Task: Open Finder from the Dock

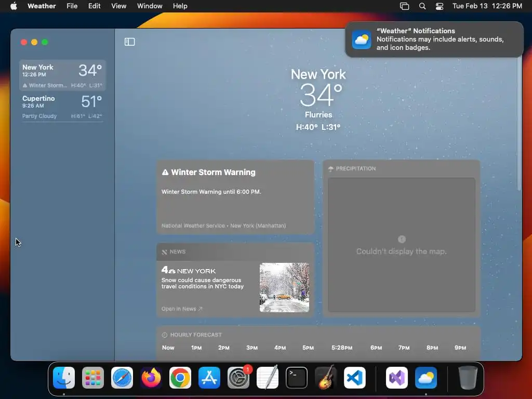Action: click(64, 378)
